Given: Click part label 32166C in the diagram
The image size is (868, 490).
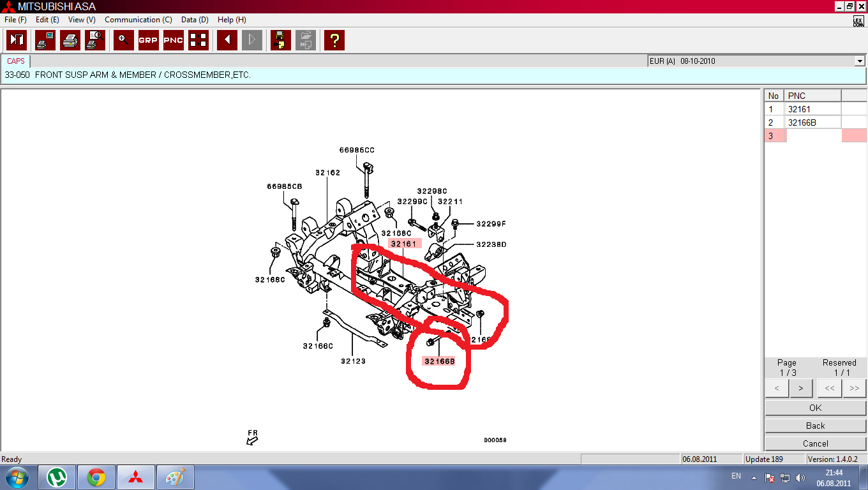Looking at the screenshot, I should pyautogui.click(x=318, y=346).
